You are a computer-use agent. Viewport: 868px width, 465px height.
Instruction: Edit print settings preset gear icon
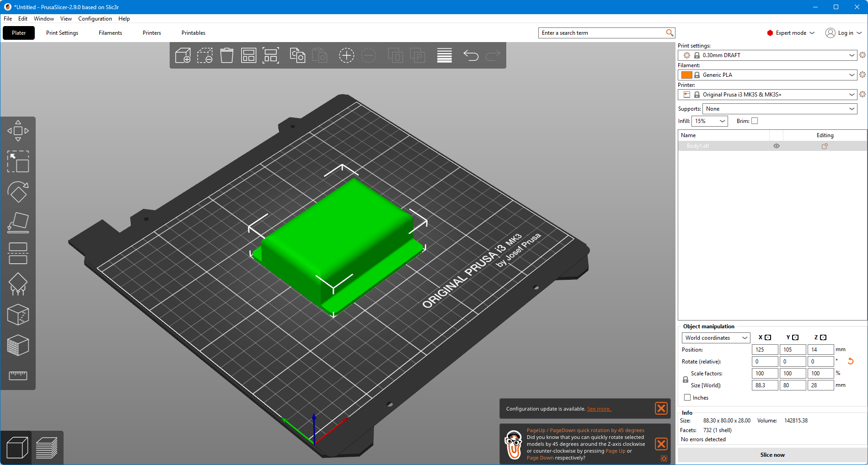[x=863, y=55]
